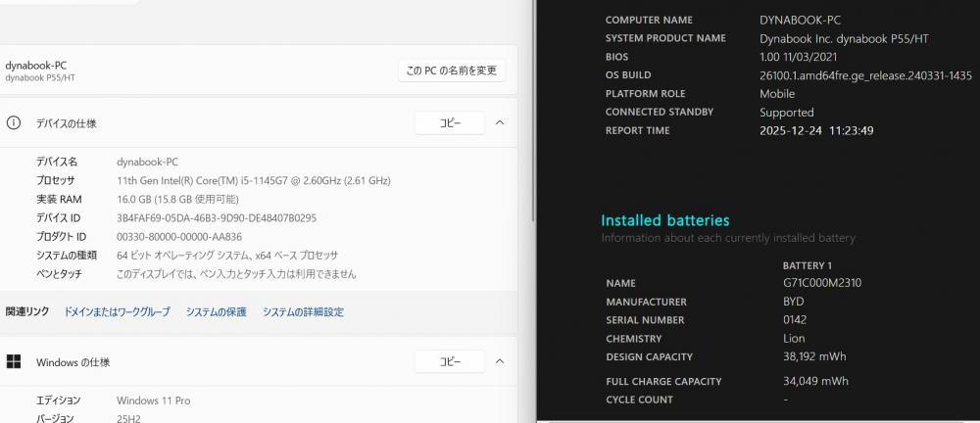Select SYSTEM PRODUCT NAME value Dynabook Inc. dynabook P55/HT
The width and height of the screenshot is (980, 423).
tap(844, 39)
